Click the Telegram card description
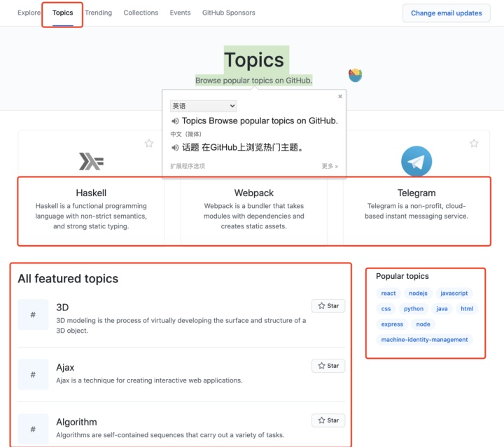The height and width of the screenshot is (447, 504). pos(416,211)
